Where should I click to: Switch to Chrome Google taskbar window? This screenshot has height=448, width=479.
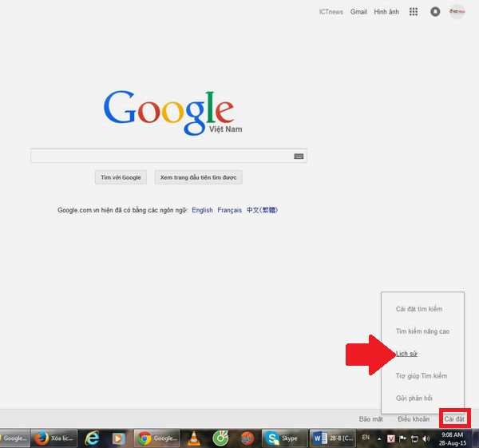(156, 438)
